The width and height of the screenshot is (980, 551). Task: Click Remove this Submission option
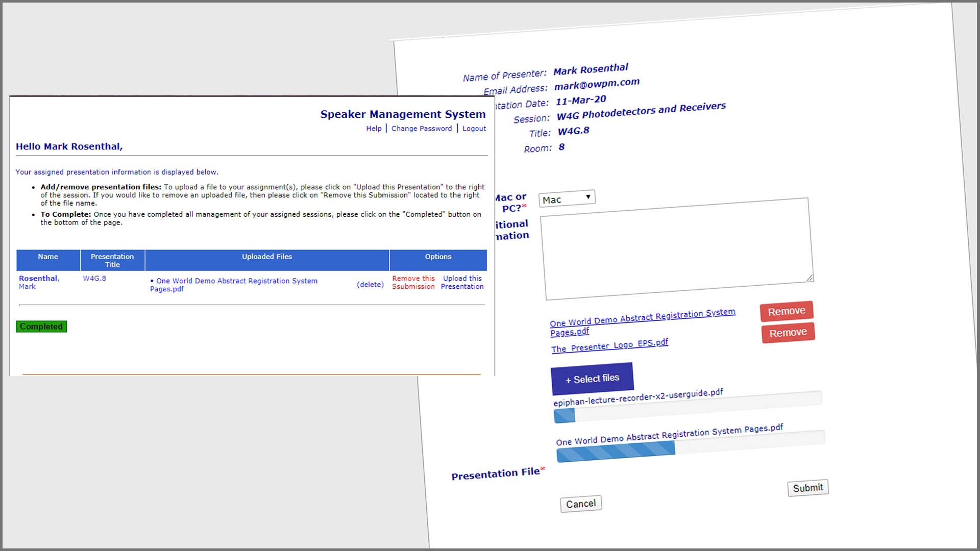tap(413, 282)
